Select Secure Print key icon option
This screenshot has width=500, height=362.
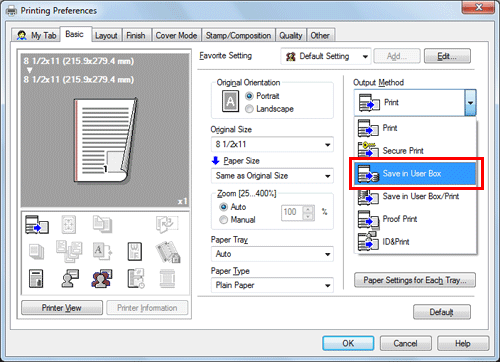click(368, 150)
